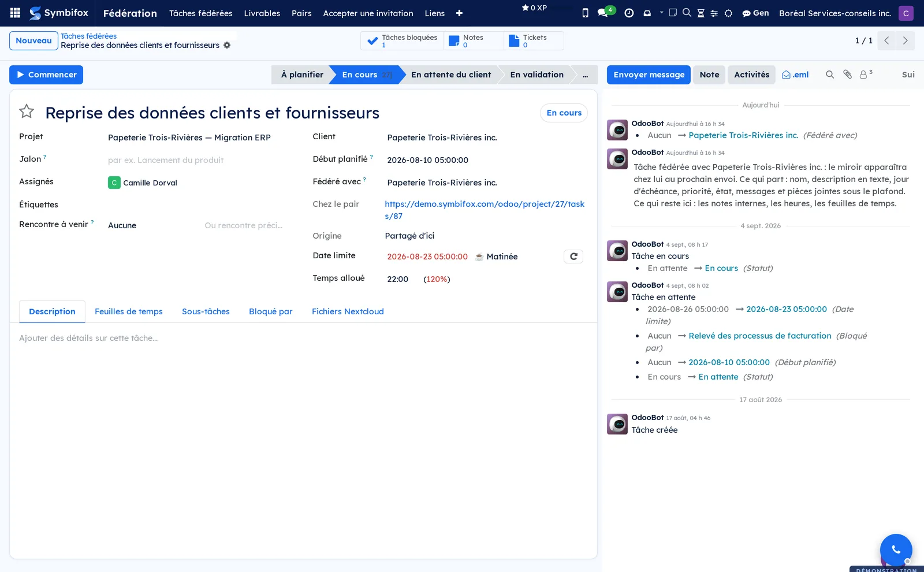Open the Tâches bloquées stat button
The width and height of the screenshot is (924, 572).
(403, 41)
